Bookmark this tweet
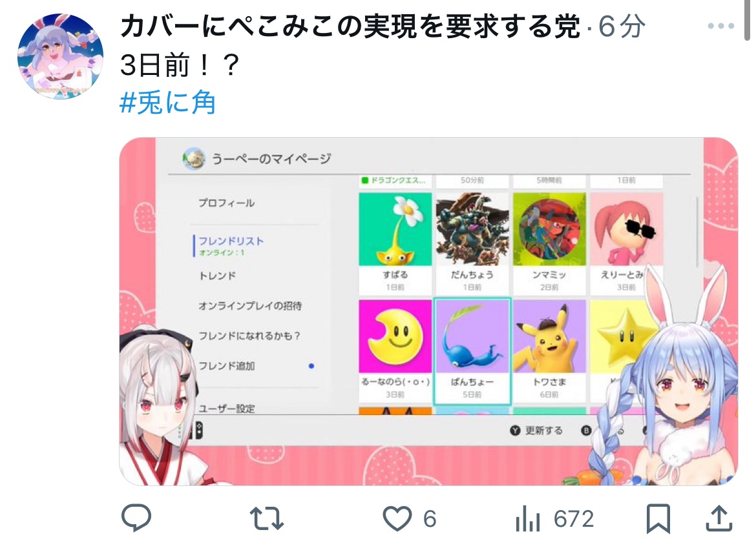 tap(658, 519)
